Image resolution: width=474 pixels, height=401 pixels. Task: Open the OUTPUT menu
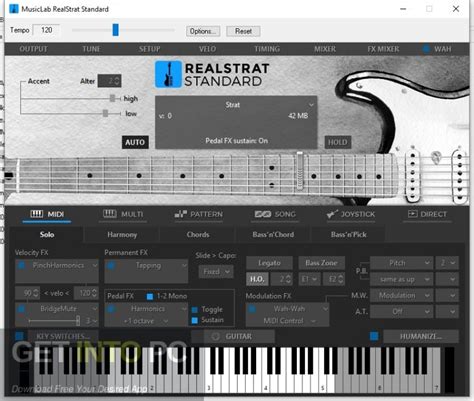point(33,49)
